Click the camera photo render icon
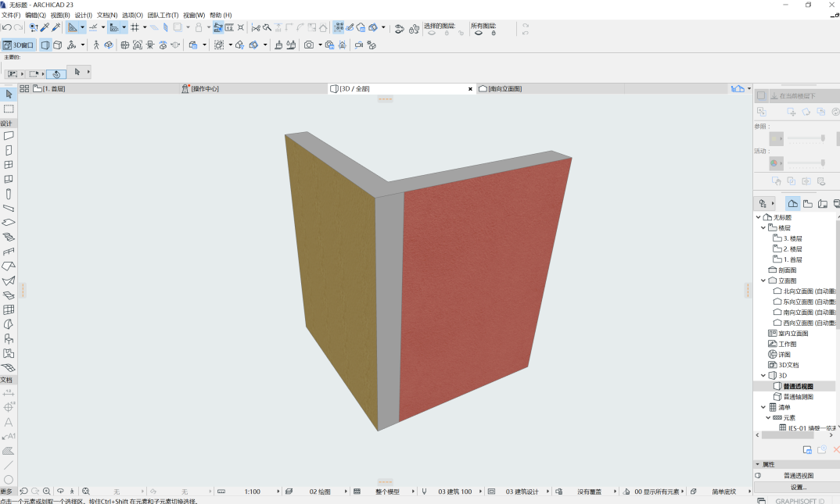The width and height of the screenshot is (840, 504). click(309, 45)
